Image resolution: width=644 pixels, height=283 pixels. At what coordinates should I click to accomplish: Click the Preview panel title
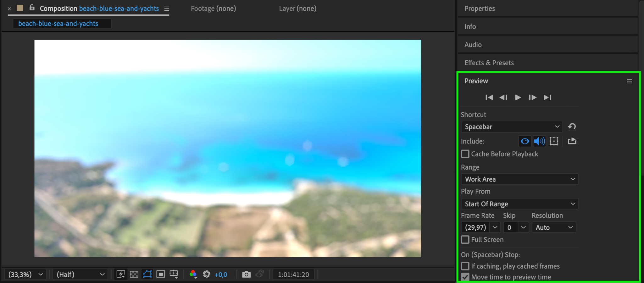476,81
